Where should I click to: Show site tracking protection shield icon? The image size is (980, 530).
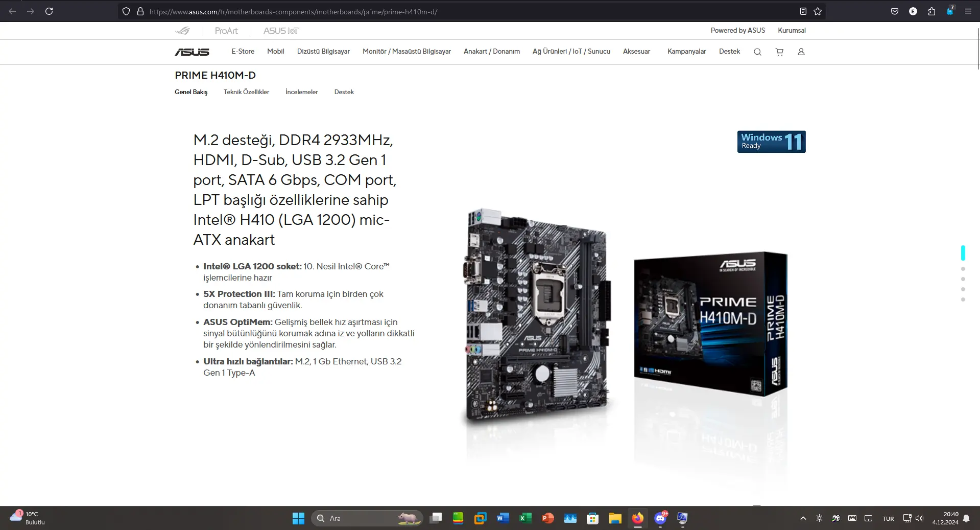[126, 11]
